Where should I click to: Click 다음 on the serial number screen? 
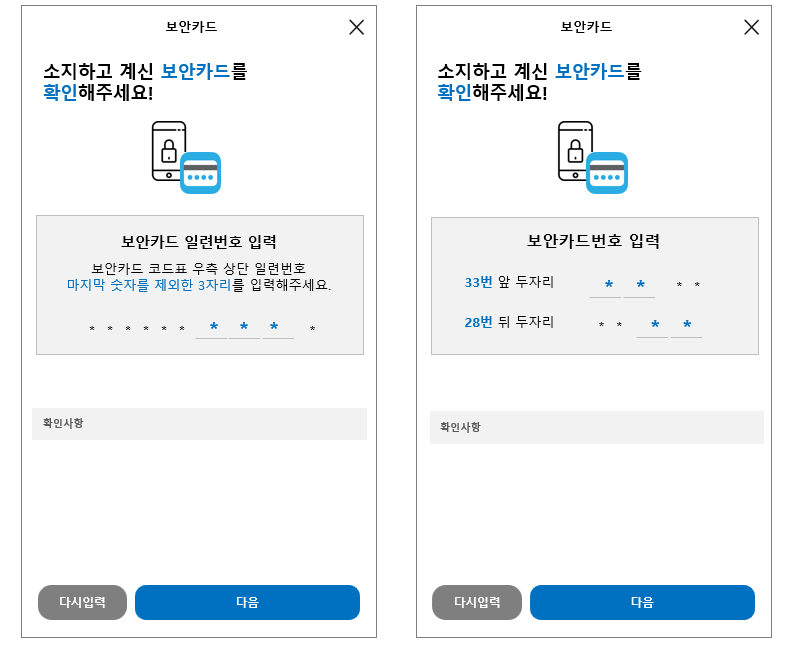coord(247,602)
